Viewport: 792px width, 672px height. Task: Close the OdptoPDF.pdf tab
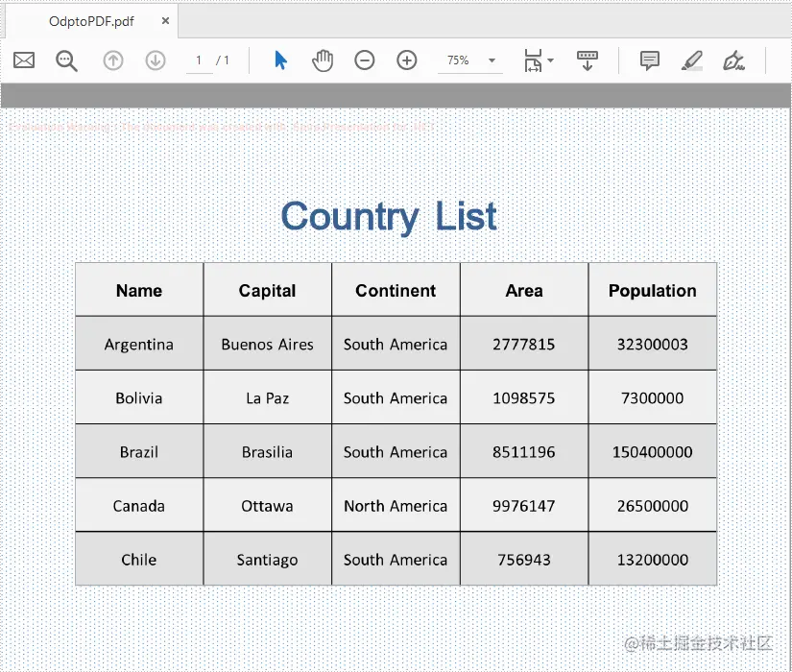click(x=165, y=21)
